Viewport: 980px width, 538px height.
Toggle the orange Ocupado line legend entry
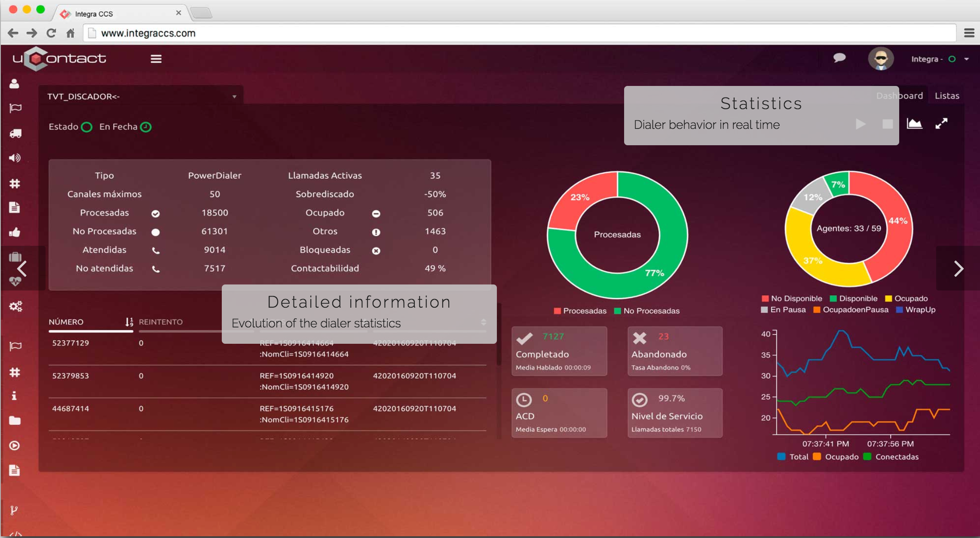point(836,456)
